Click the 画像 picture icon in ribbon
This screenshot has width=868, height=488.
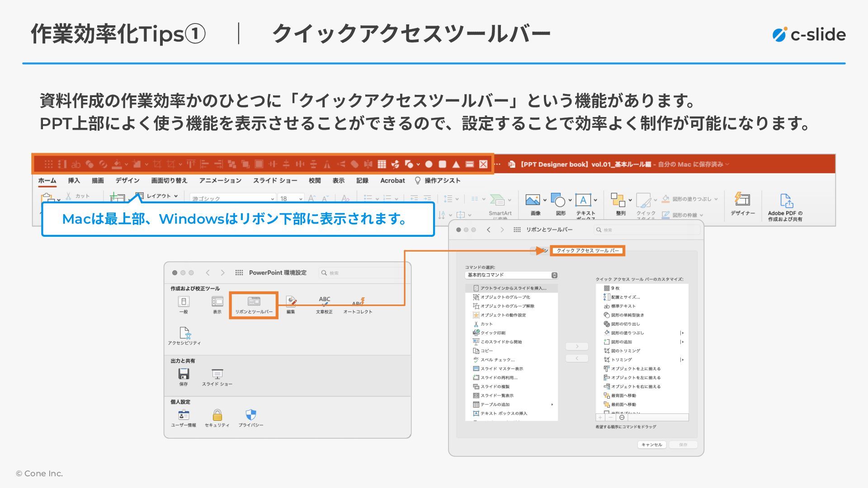(x=533, y=200)
